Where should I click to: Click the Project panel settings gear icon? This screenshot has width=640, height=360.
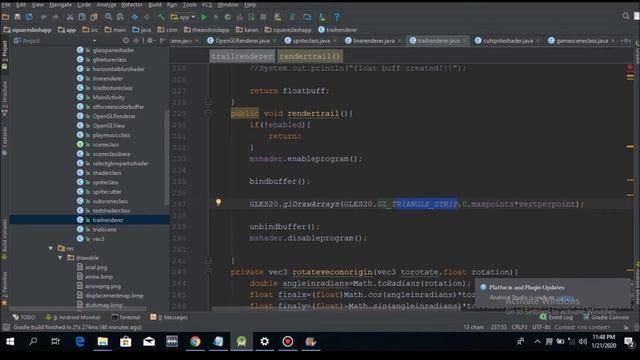150,41
